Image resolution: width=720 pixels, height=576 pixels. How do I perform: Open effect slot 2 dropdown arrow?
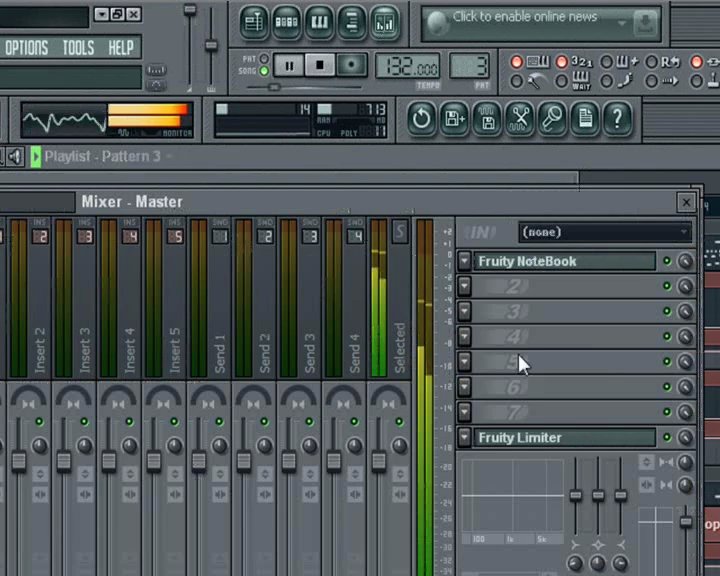464,286
